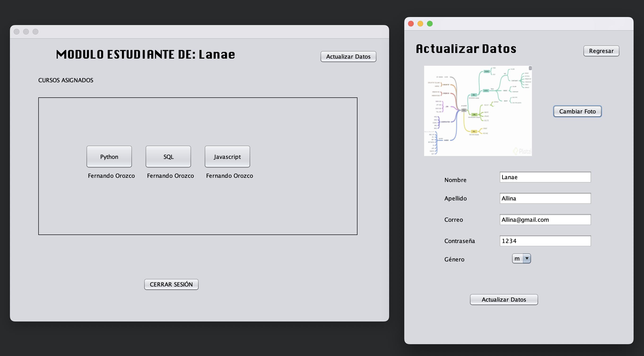This screenshot has height=356, width=644.
Task: Minimize the Actualizar Datos window via yellow button
Action: pos(420,24)
